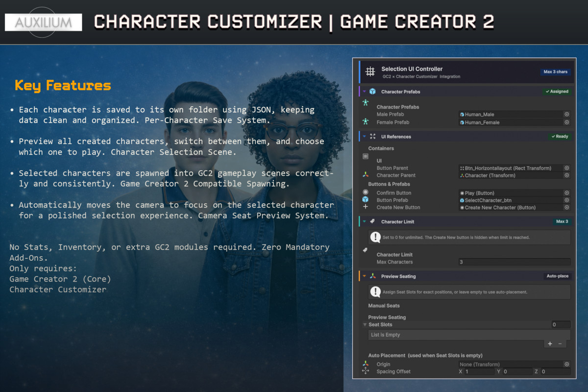The height and width of the screenshot is (392, 588).
Task: Click the Selection UI Controller grid icon
Action: point(370,72)
